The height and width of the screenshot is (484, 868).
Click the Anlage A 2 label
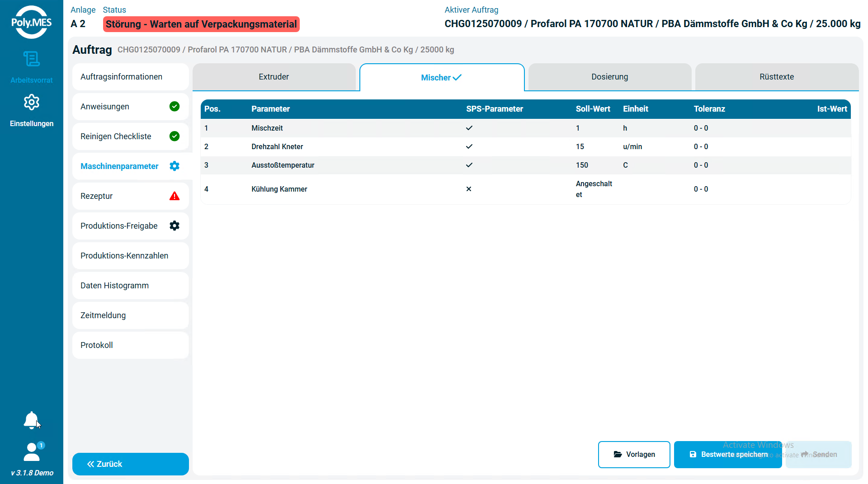coord(78,24)
